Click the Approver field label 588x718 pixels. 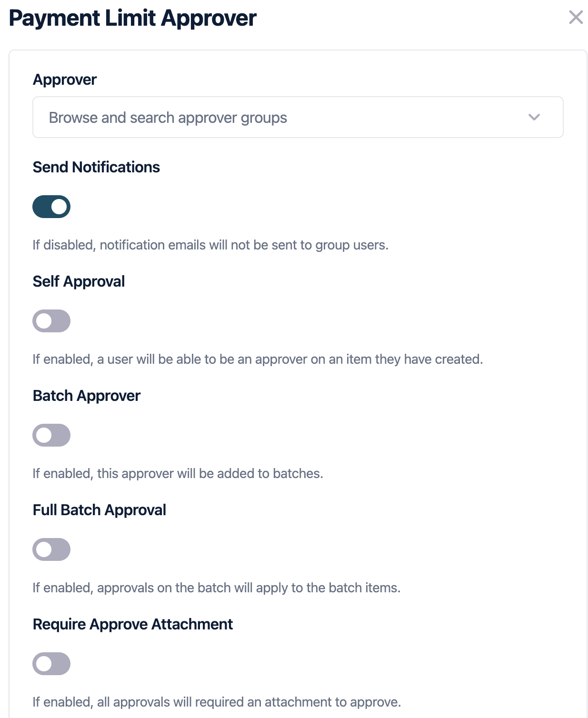point(65,80)
